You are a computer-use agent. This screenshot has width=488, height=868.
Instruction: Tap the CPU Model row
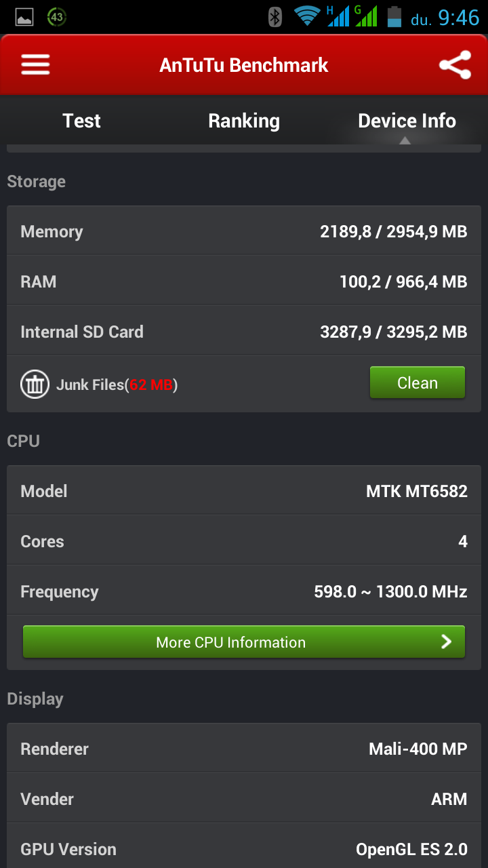(244, 491)
